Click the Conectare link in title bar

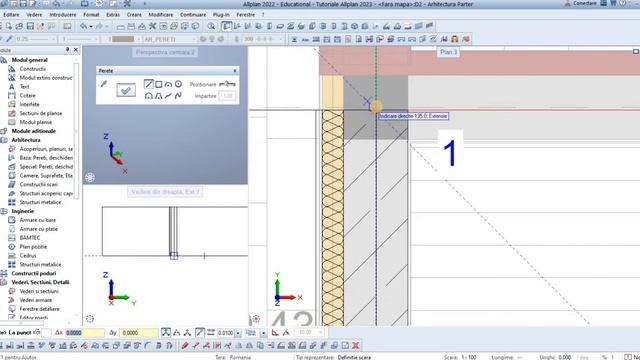tap(584, 3)
